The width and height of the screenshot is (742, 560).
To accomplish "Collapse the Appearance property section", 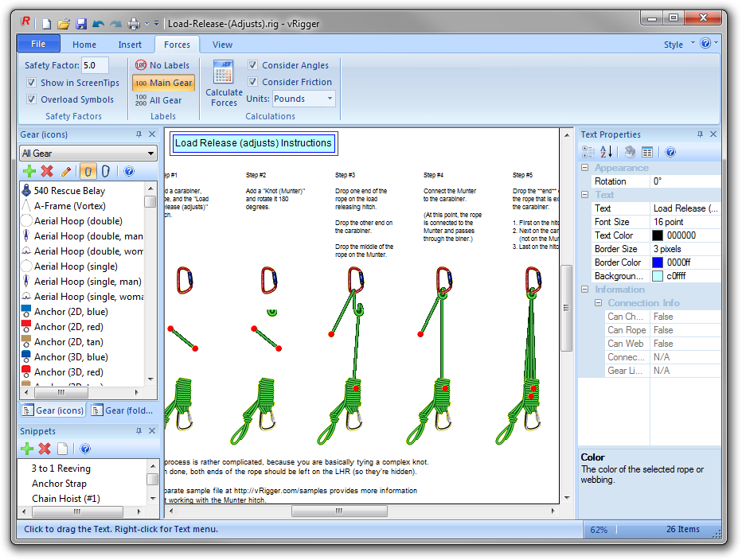I will tap(585, 168).
